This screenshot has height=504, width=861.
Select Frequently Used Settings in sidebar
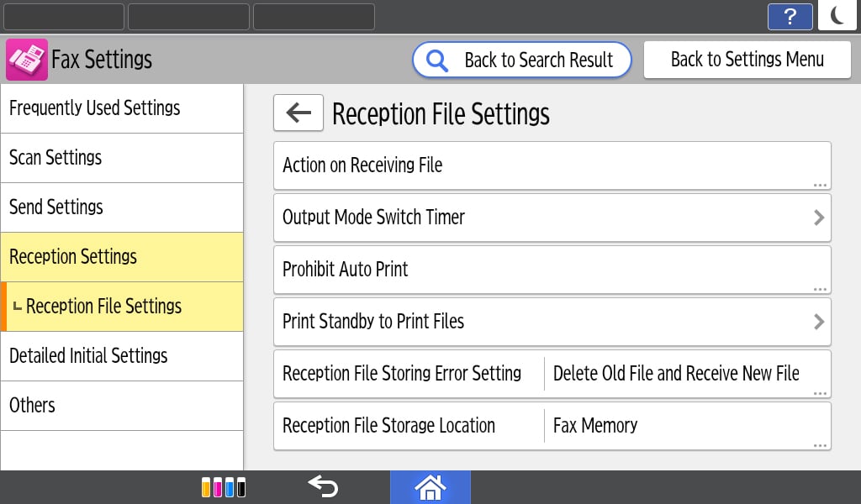(122, 108)
